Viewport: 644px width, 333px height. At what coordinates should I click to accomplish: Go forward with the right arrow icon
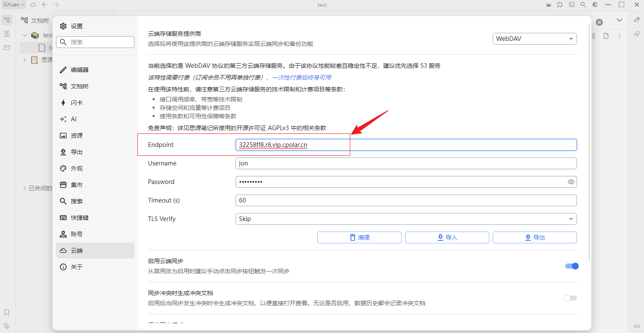56,5
